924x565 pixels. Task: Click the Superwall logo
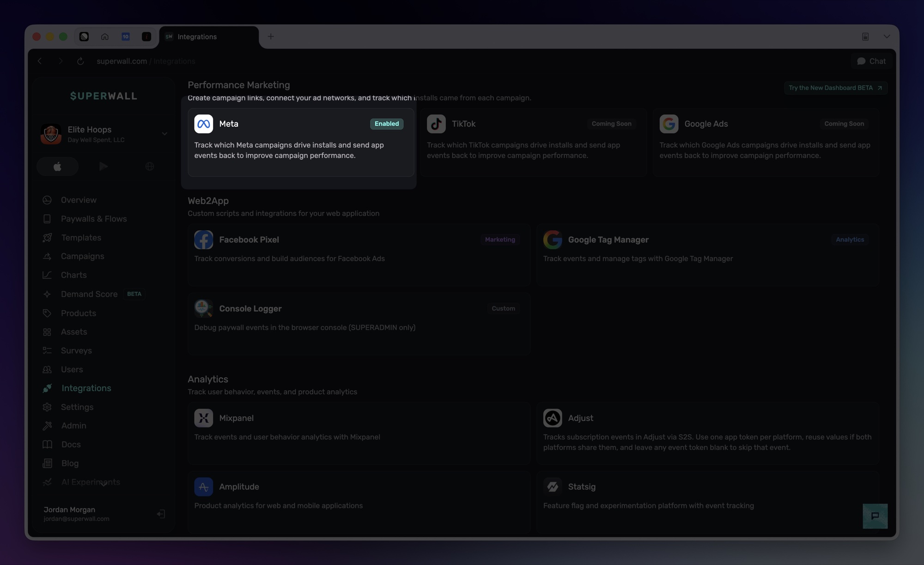pyautogui.click(x=103, y=96)
